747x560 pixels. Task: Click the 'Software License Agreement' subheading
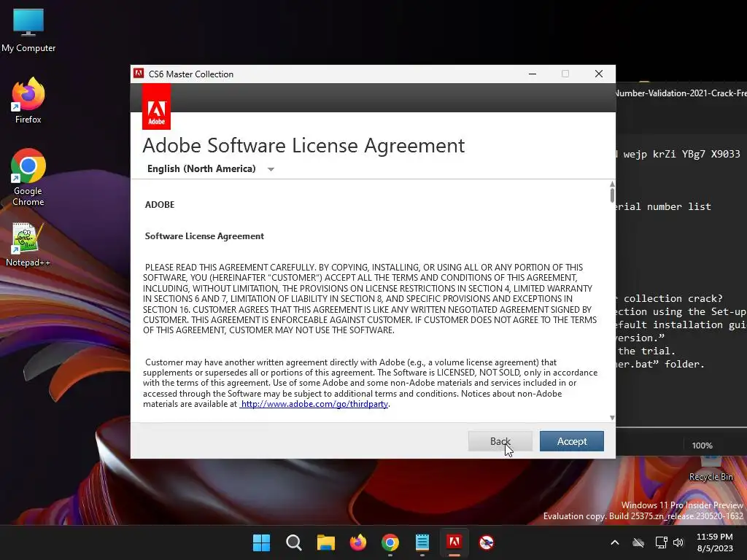(204, 236)
